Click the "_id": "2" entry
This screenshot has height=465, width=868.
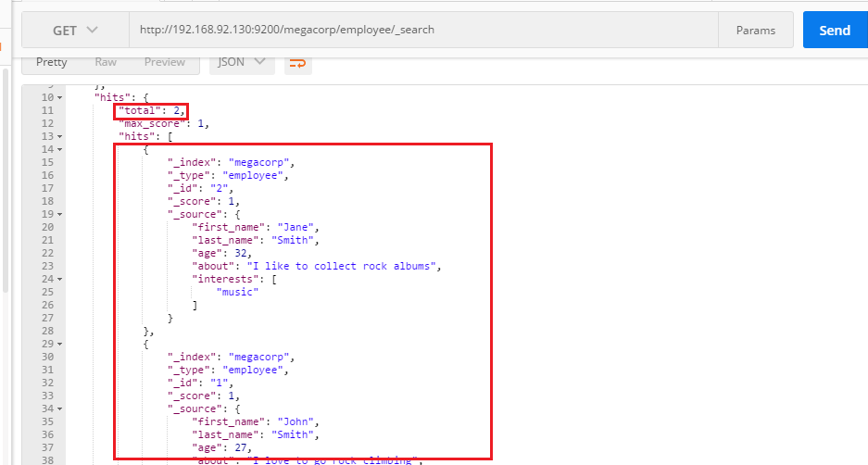pos(200,188)
